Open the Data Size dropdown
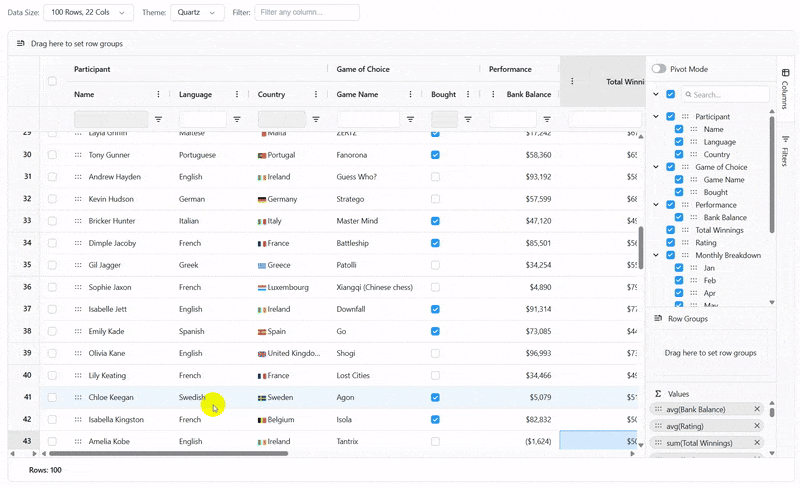Image resolution: width=800 pixels, height=489 pixels. click(88, 12)
